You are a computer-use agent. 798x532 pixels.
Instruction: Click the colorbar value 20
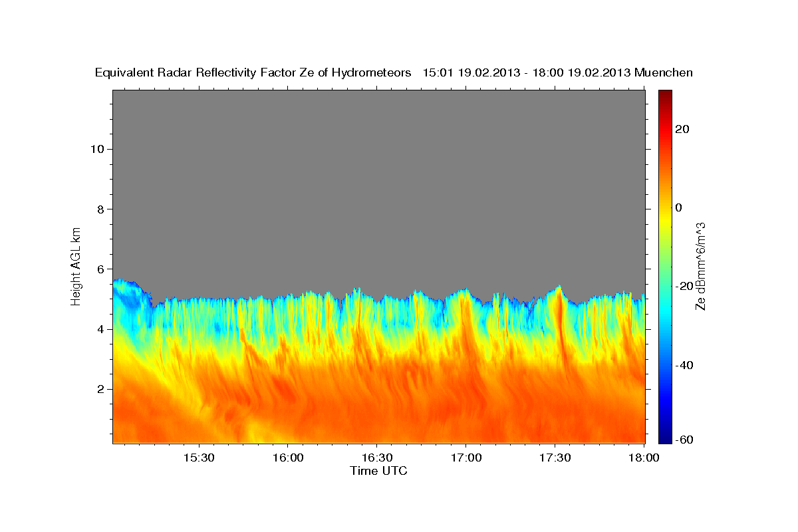[x=681, y=129]
